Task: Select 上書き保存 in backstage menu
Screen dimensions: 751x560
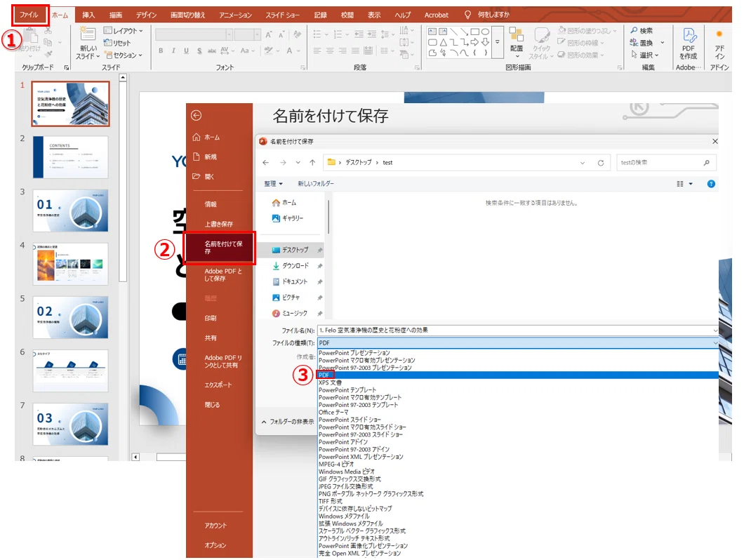Action: tap(219, 224)
